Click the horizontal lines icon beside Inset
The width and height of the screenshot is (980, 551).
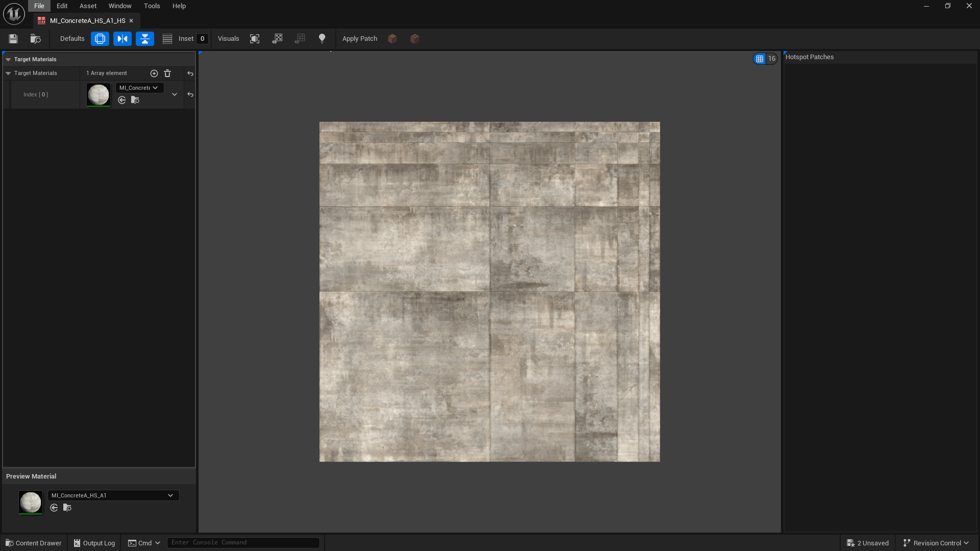coord(167,39)
